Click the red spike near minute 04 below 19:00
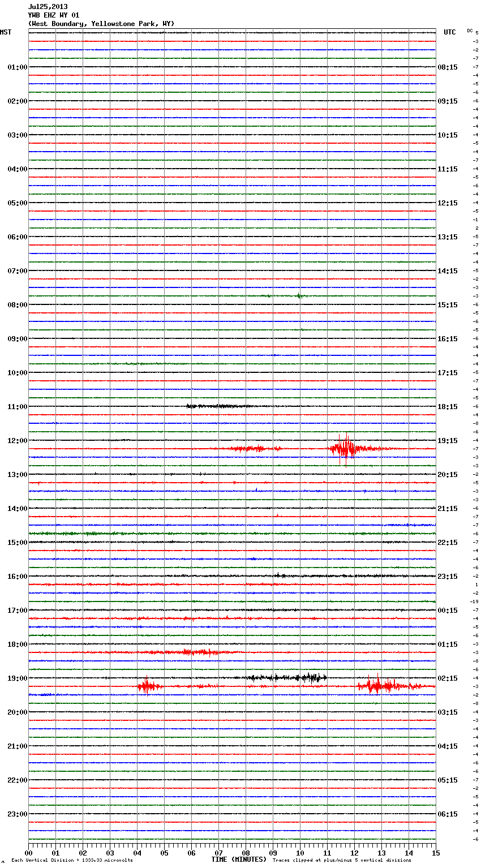Image resolution: width=481 pixels, height=868 pixels. coord(147,686)
